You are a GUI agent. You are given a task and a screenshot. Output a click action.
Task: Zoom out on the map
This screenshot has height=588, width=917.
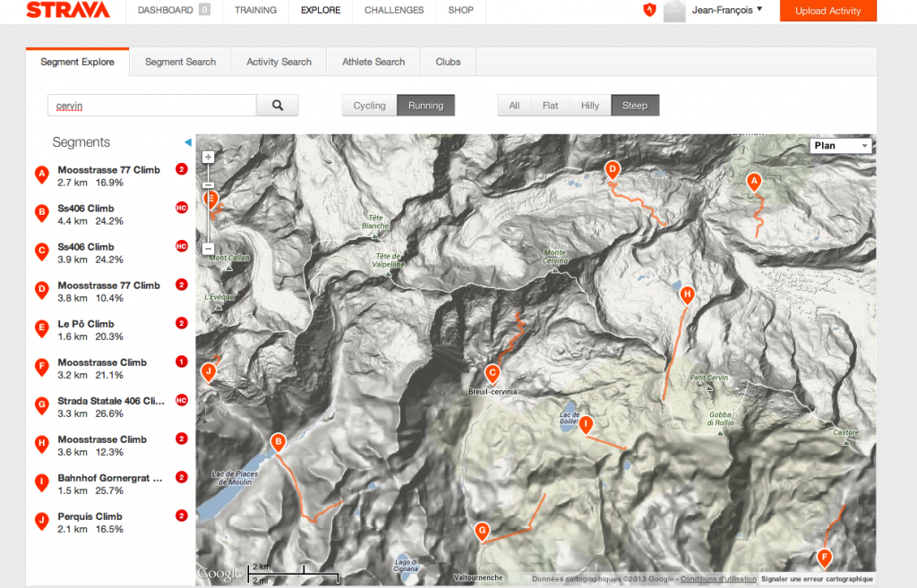208,249
